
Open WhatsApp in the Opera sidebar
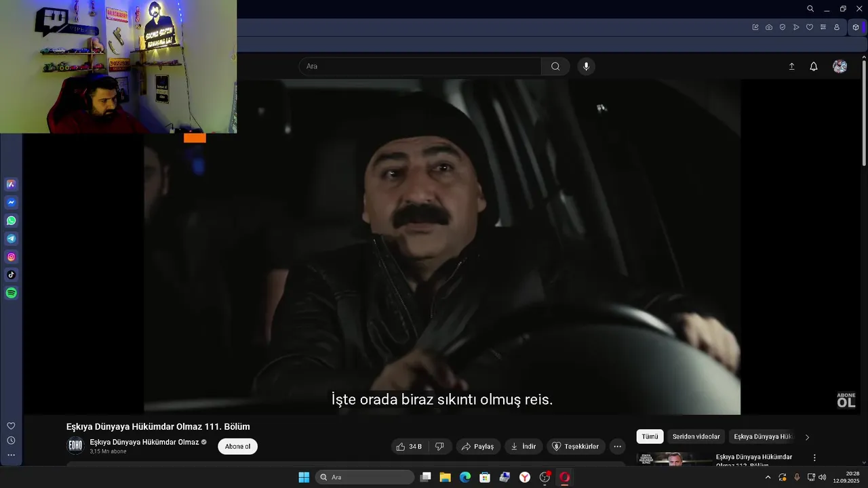tap(12, 221)
